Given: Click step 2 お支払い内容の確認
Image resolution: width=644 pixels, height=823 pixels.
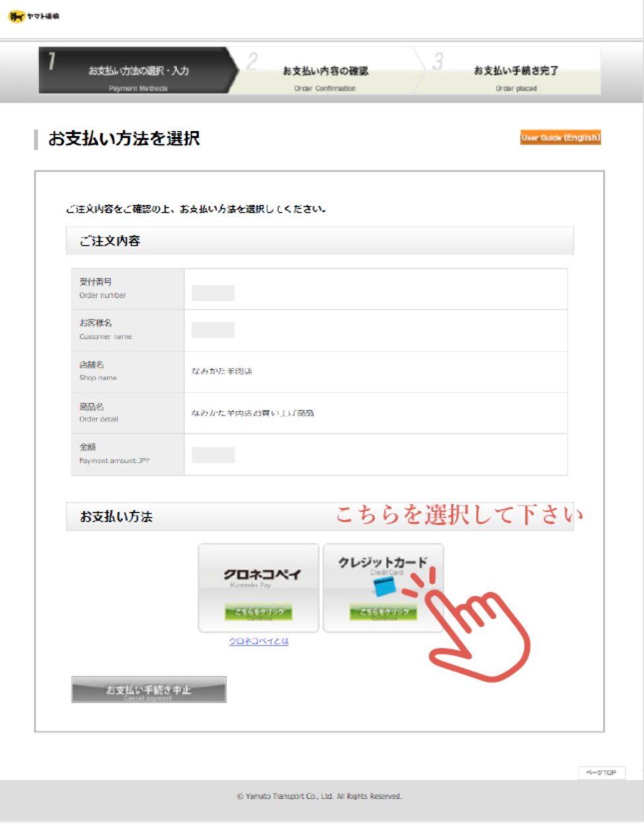Looking at the screenshot, I should [325, 70].
